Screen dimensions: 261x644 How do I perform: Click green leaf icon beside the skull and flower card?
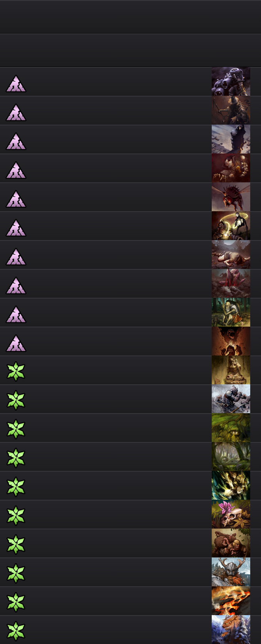pos(16,516)
